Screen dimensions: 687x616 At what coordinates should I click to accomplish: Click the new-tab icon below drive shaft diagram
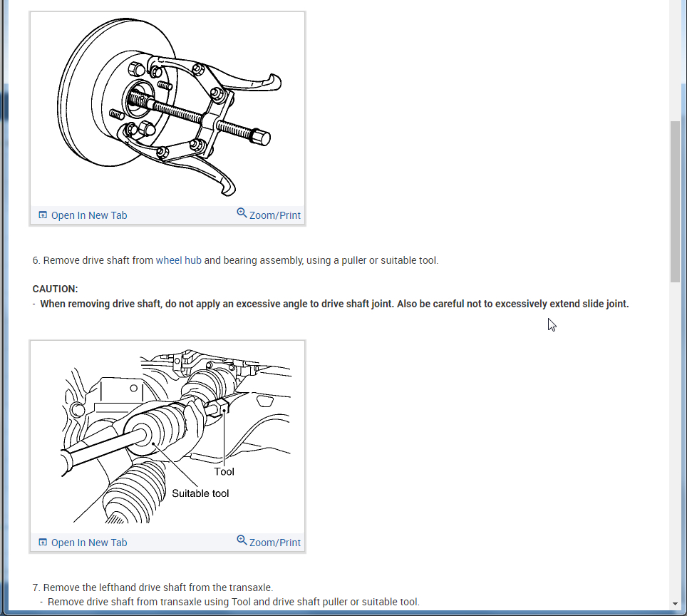click(x=43, y=543)
